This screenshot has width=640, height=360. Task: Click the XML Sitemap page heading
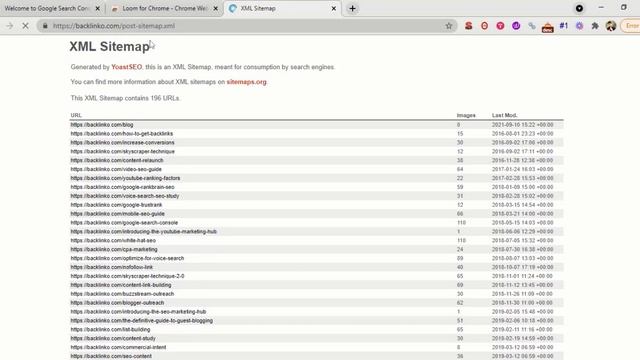pos(109,47)
